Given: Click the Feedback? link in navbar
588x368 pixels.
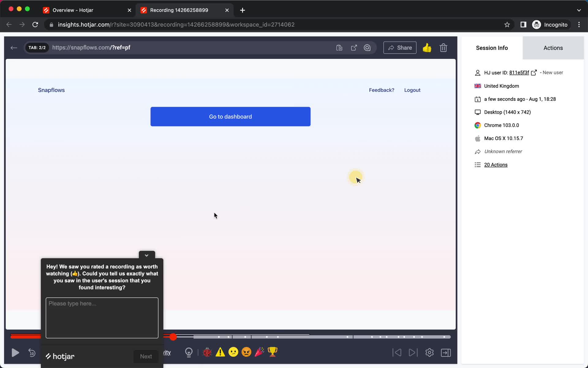Looking at the screenshot, I should pyautogui.click(x=381, y=90).
